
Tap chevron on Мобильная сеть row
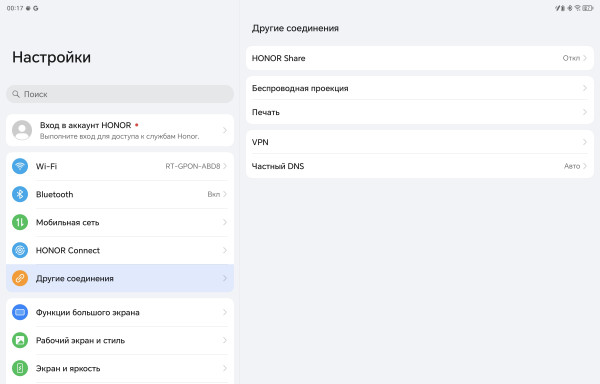coord(225,222)
